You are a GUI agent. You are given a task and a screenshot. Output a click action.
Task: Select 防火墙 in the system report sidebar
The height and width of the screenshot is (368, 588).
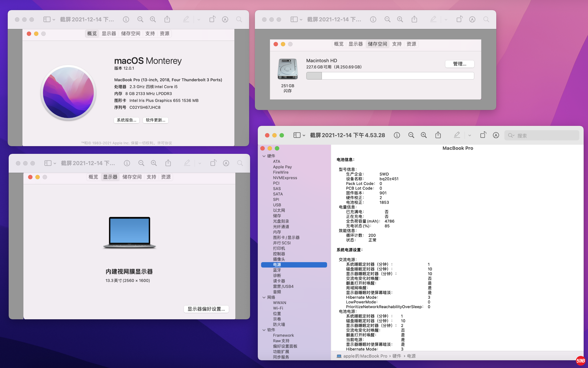coord(279,325)
